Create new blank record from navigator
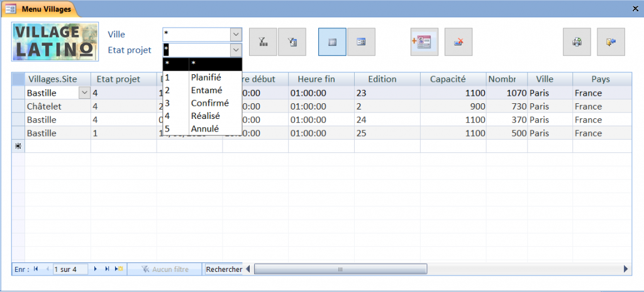644x292 pixels. pyautogui.click(x=119, y=269)
